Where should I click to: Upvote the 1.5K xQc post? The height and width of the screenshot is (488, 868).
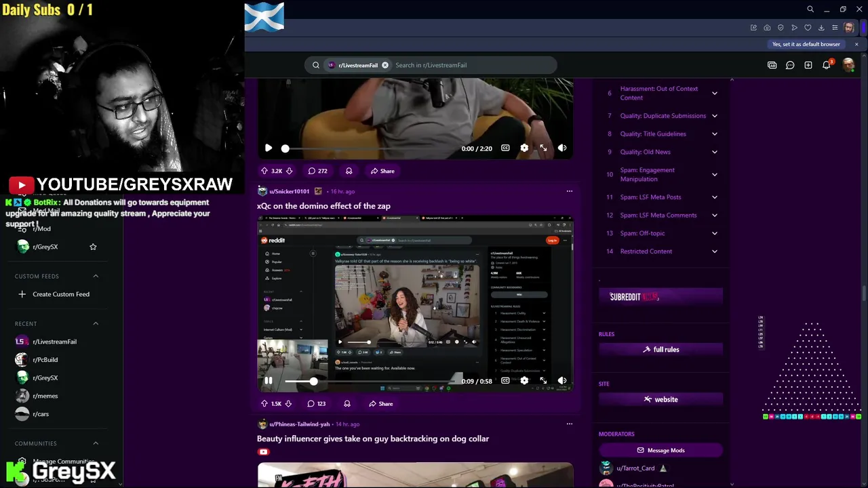click(x=264, y=404)
